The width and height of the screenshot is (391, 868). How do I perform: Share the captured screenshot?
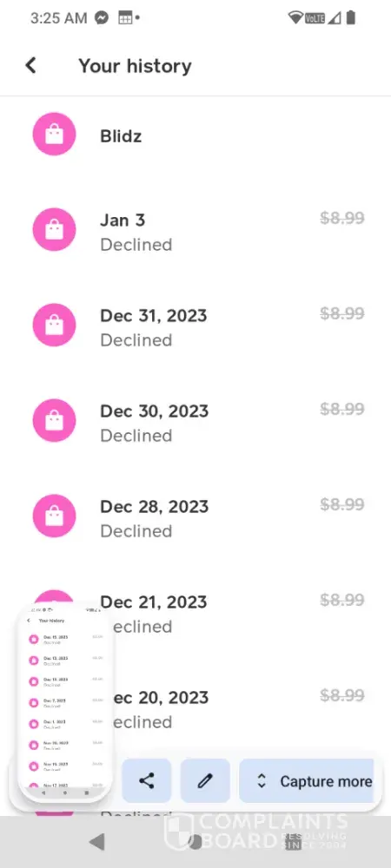(147, 780)
